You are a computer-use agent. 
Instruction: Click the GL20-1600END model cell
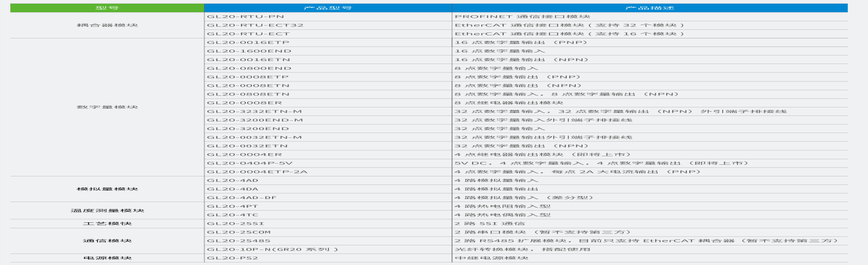(328, 51)
